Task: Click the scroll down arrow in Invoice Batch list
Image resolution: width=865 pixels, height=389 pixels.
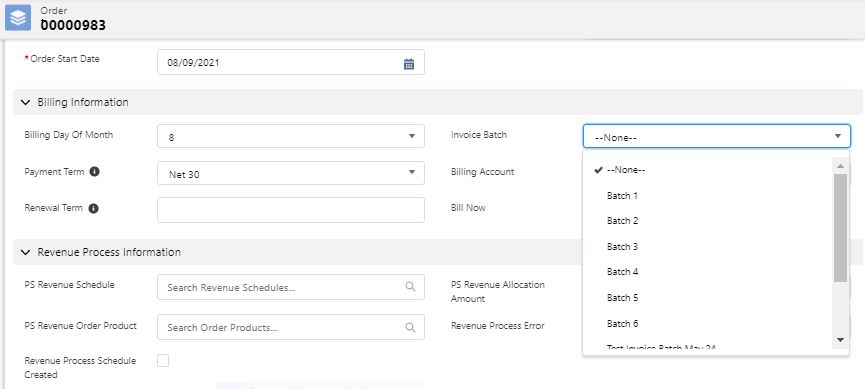Action: point(840,340)
